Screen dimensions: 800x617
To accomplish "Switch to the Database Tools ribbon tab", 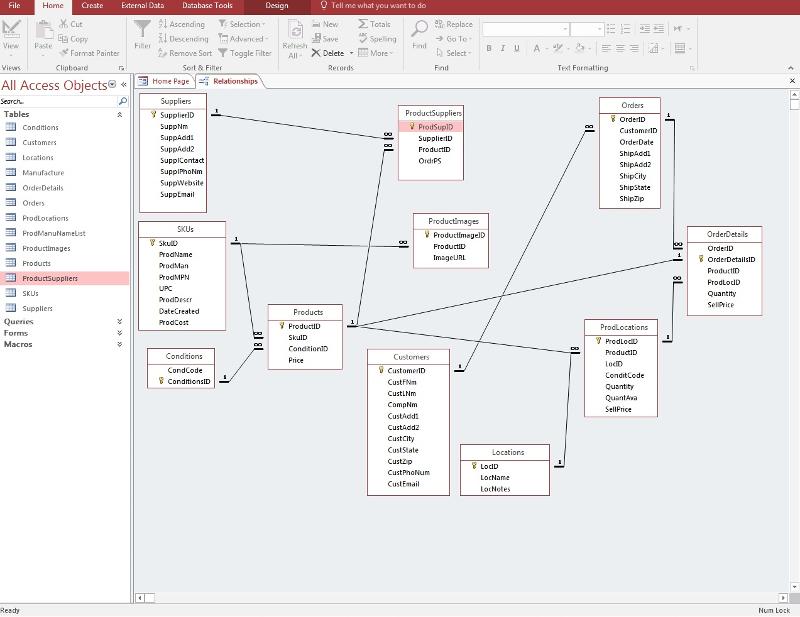I will pyautogui.click(x=207, y=6).
